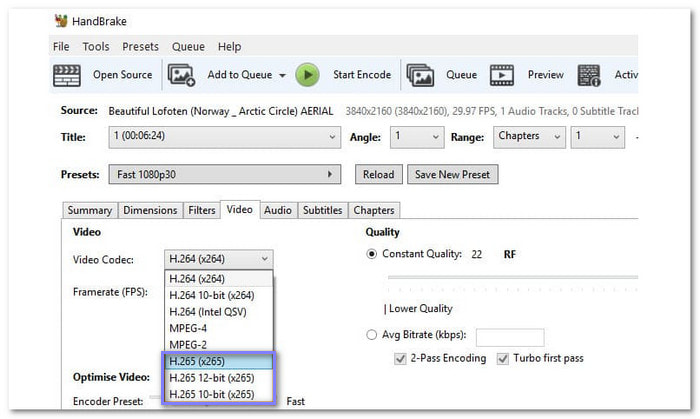Expand the Range Chapters dropdown

pyautogui.click(x=529, y=137)
